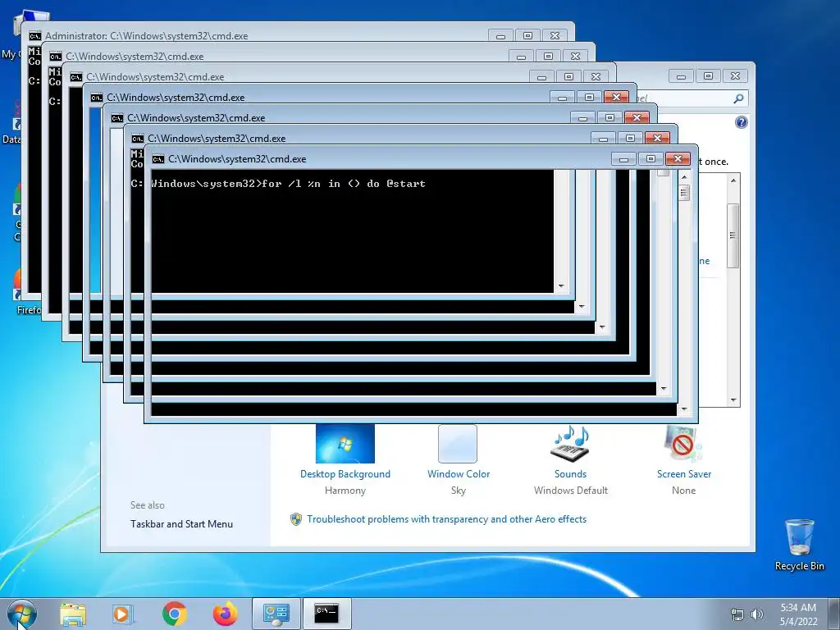Click the front cmd window scrollbar up arrow
The image size is (840, 630).
683,177
